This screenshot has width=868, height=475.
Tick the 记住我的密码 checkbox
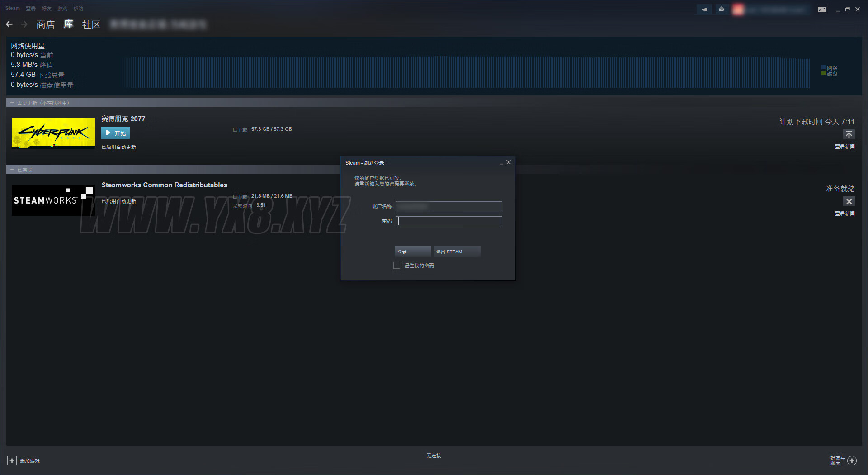coord(396,266)
